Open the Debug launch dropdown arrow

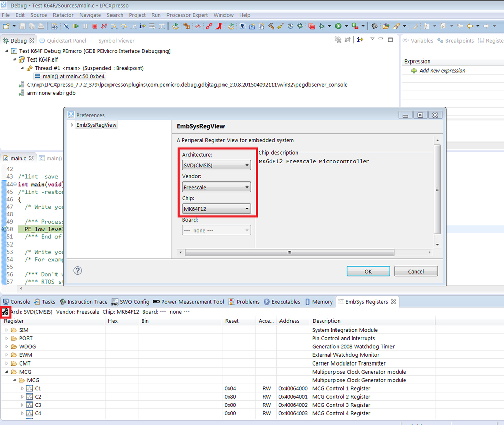tap(329, 26)
